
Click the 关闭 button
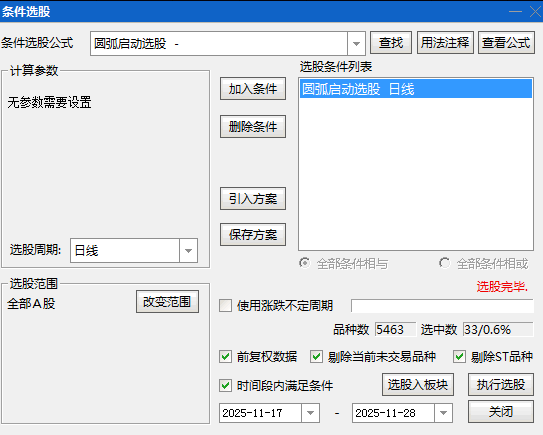point(501,411)
